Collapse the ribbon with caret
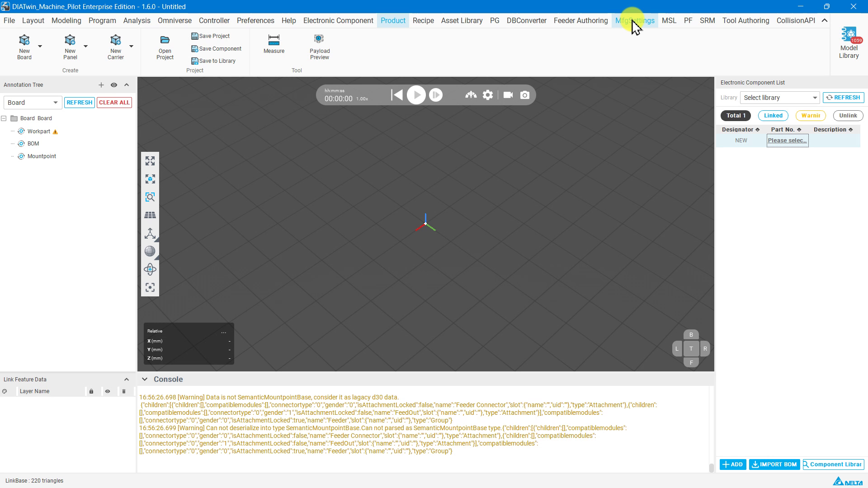The height and width of the screenshot is (488, 868). 825,21
